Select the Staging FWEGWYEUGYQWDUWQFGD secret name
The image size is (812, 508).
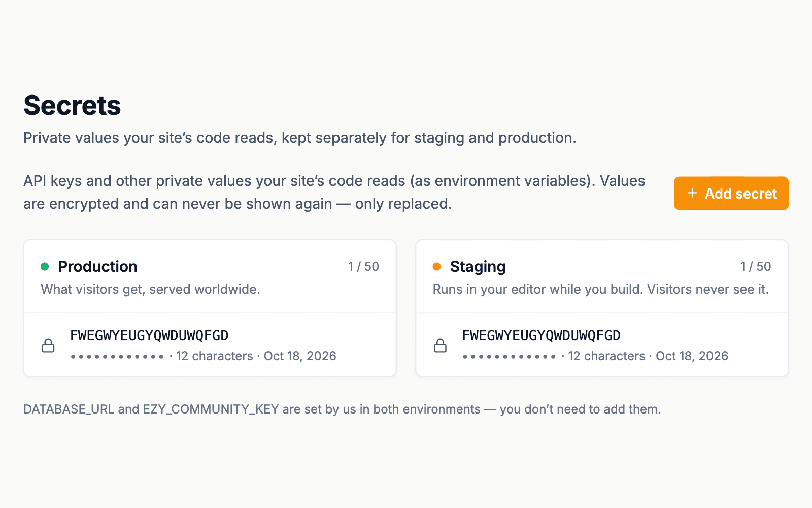point(541,335)
